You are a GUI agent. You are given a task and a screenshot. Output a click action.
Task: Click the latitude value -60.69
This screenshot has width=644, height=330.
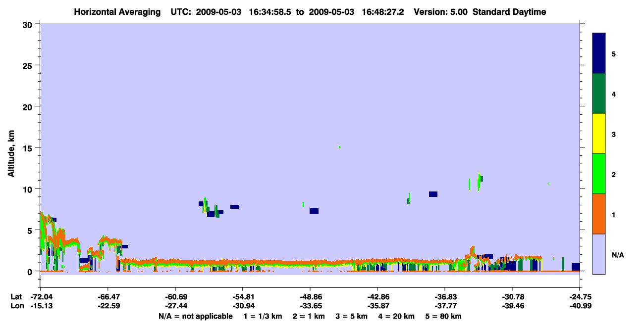tap(175, 297)
